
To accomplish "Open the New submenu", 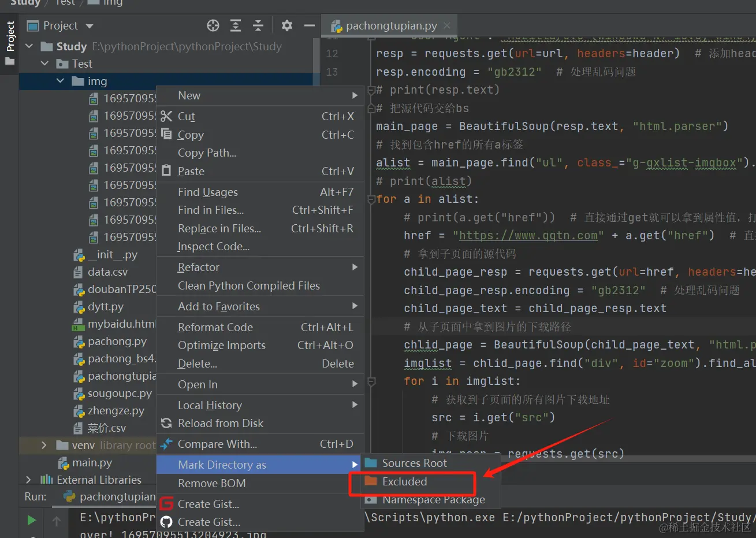I will pos(260,95).
